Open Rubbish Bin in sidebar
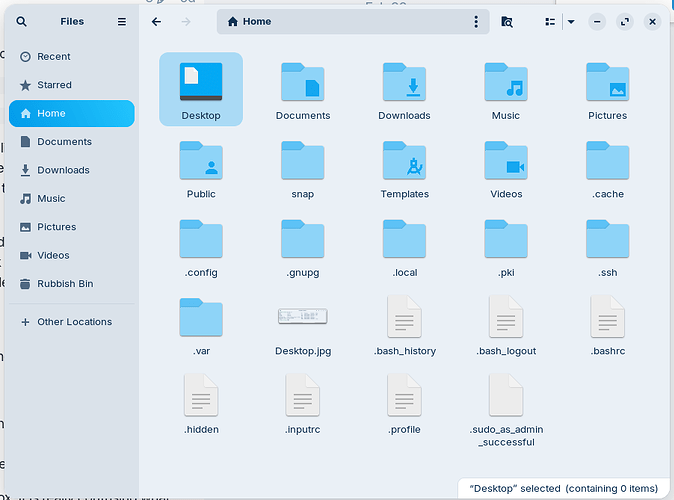Viewport: 674px width, 500px height. [x=72, y=284]
